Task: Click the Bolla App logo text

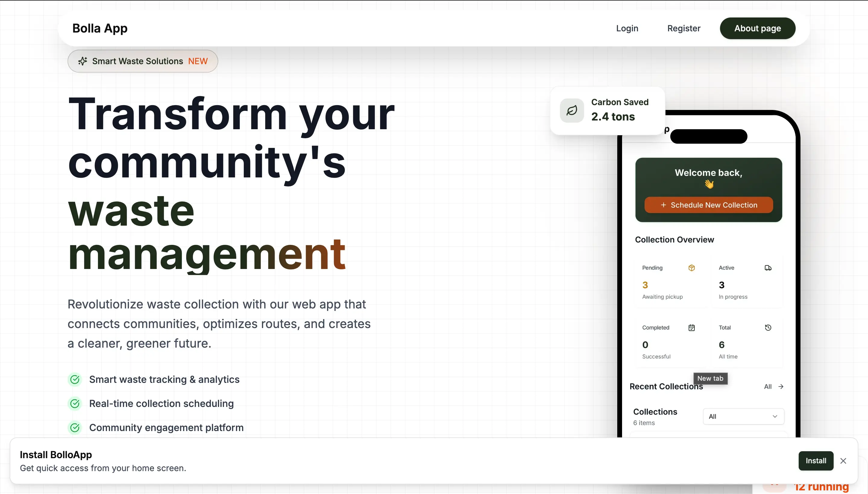Action: [x=100, y=28]
